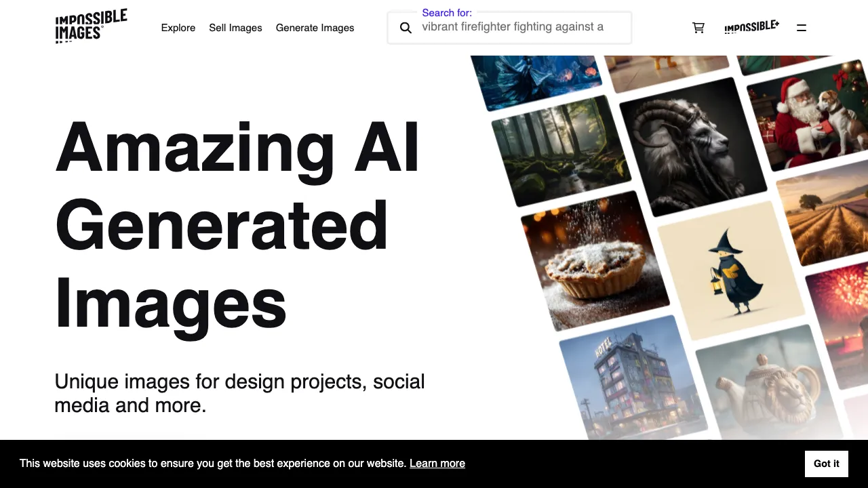Select the blue underwater fantasy image
Screen dimensions: 868x488
pyautogui.click(x=536, y=78)
